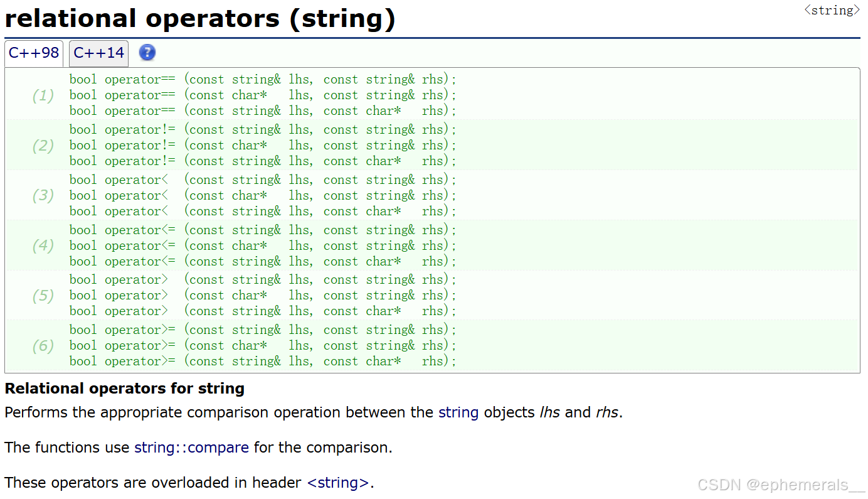Viewport: 868px width, 499px height.
Task: Follow the 'string' link in the description sentence
Action: pyautogui.click(x=458, y=412)
